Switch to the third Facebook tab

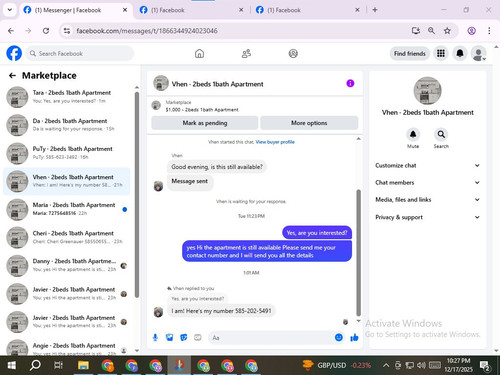click(x=308, y=10)
